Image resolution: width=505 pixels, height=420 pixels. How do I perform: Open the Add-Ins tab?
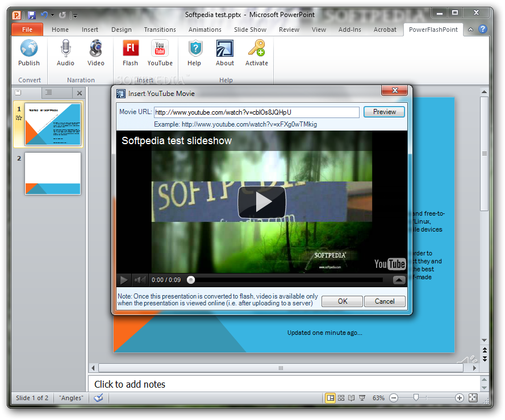(349, 30)
